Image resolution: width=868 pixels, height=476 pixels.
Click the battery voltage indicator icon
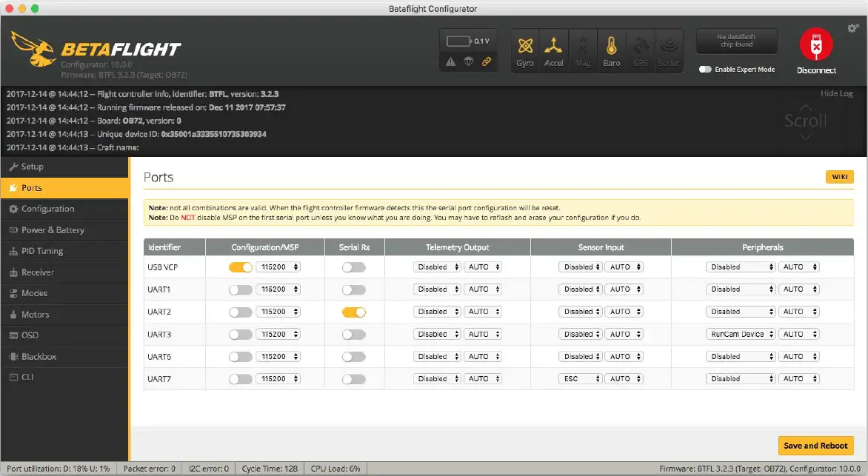point(459,41)
